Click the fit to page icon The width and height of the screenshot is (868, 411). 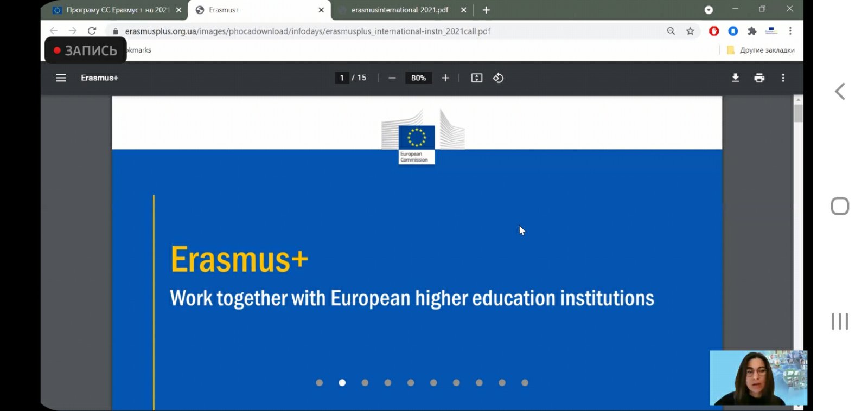click(x=476, y=78)
